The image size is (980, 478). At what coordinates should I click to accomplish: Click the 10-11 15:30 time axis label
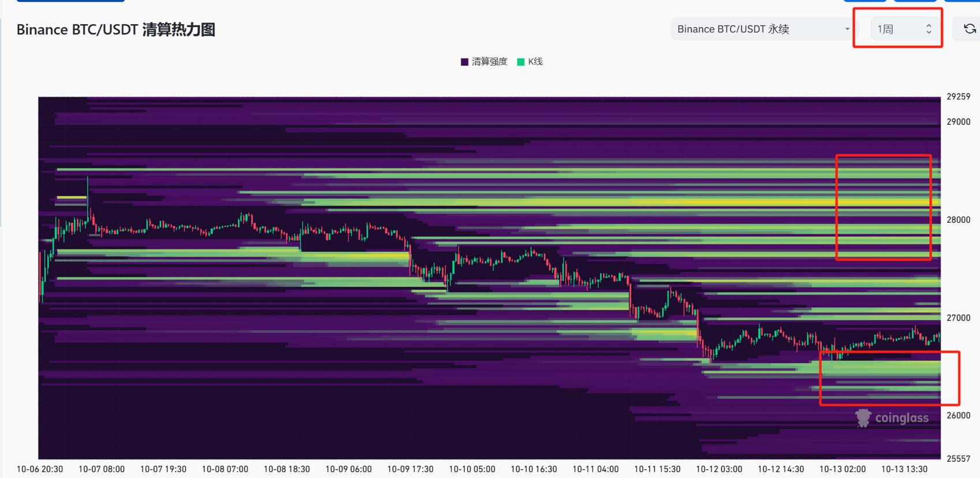pos(657,469)
